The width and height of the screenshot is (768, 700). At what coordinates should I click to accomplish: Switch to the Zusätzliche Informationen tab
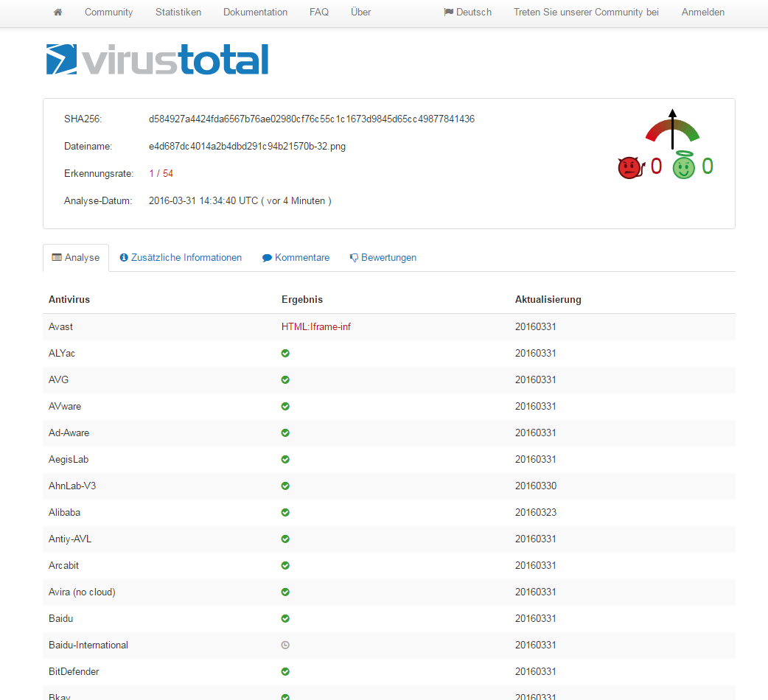pos(181,258)
